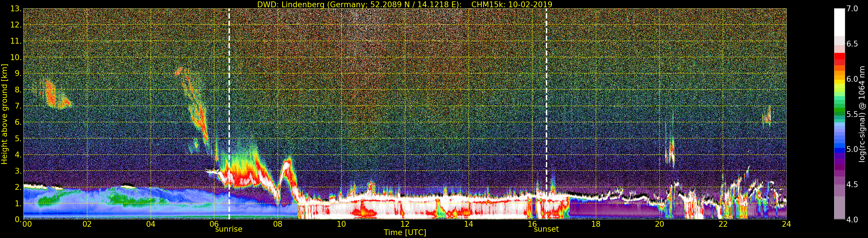Click the height axis tick '9.'
868x238 pixels.
coord(18,73)
